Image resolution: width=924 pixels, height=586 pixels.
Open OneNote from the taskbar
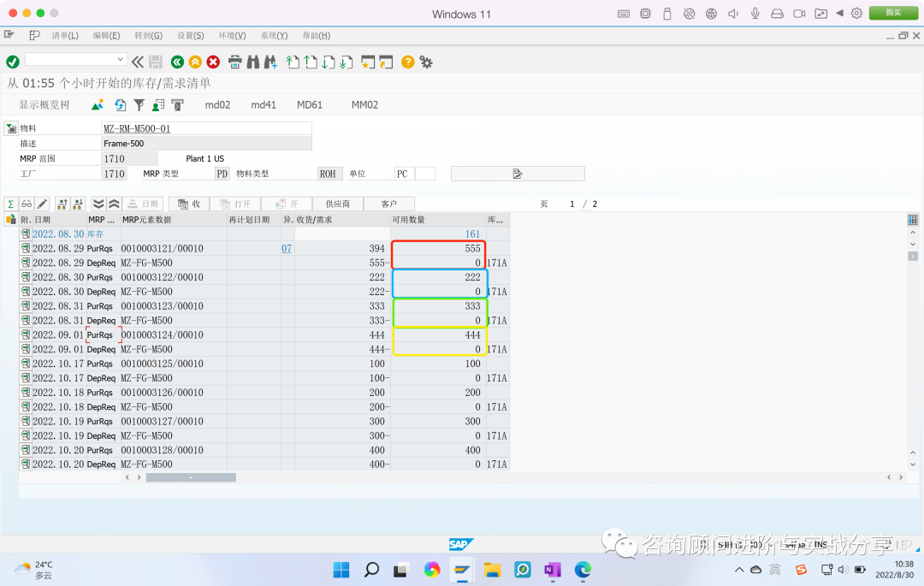[552, 570]
